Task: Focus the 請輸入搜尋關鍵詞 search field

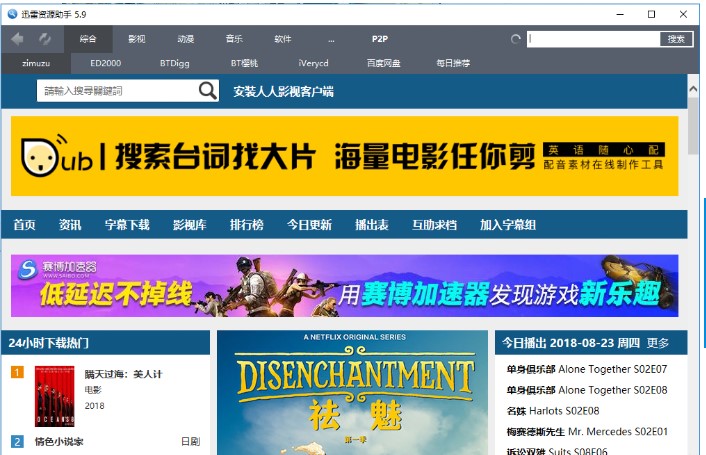Action: click(118, 91)
